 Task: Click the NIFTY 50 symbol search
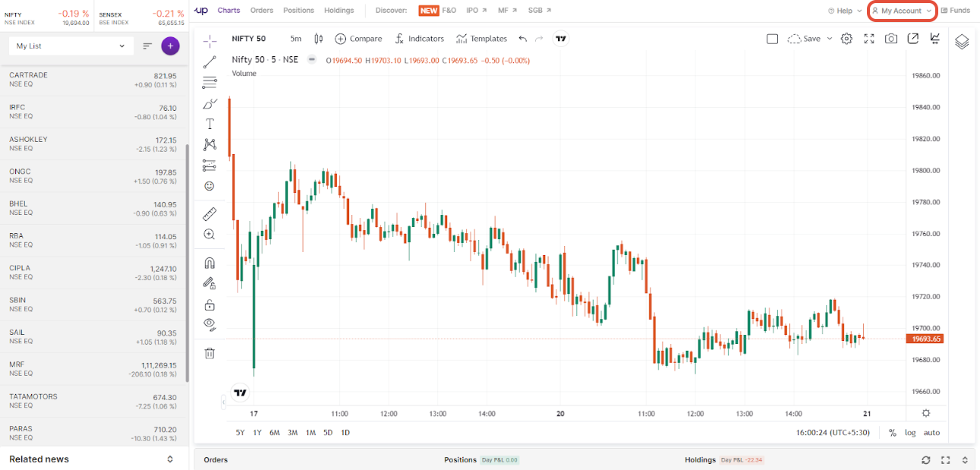[247, 39]
